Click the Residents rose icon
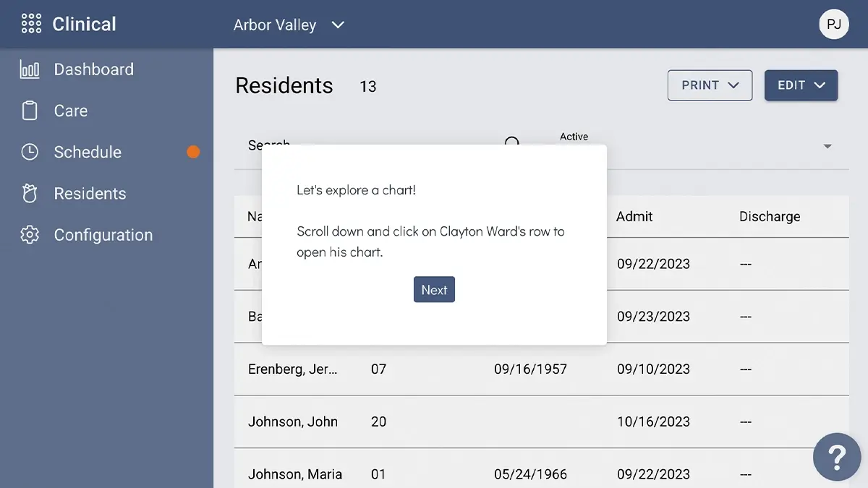 point(30,194)
